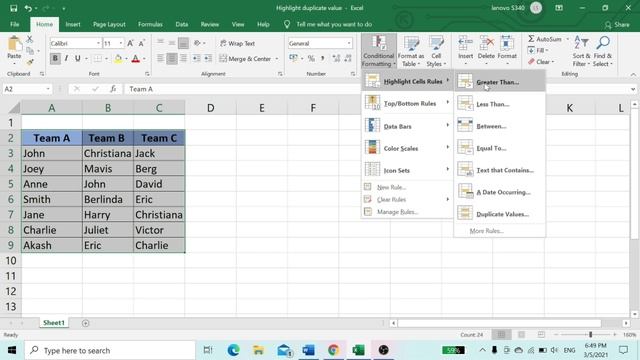Select Duplicate Values rule
Image resolution: width=640 pixels, height=360 pixels.
pyautogui.click(x=500, y=214)
